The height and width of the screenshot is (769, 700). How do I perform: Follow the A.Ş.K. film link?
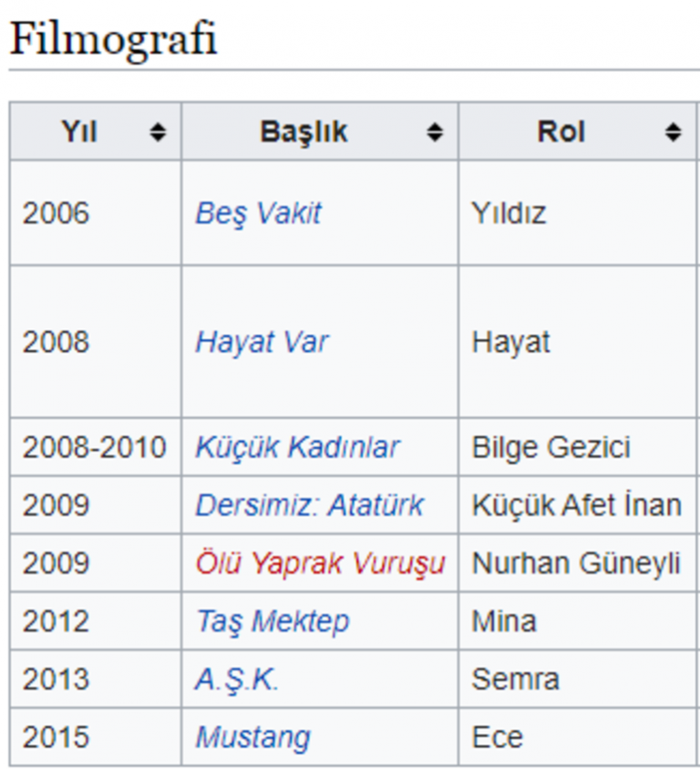(x=236, y=679)
